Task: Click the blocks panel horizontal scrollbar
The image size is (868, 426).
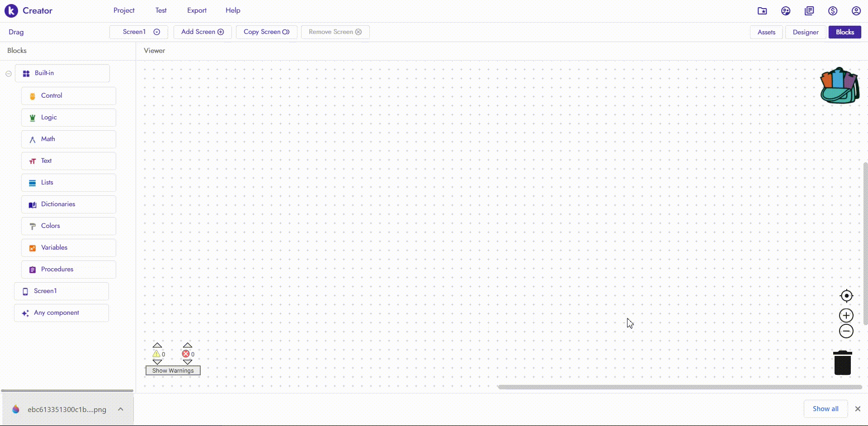Action: point(67,390)
